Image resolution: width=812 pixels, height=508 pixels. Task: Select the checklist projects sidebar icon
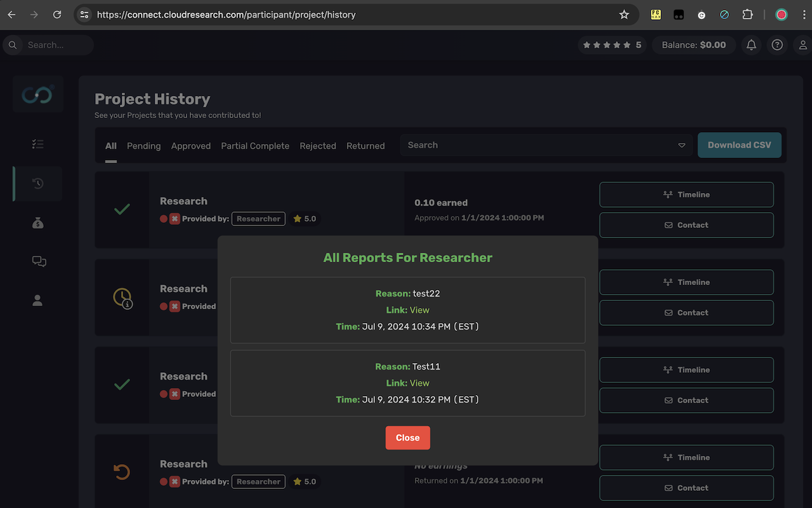(37, 144)
